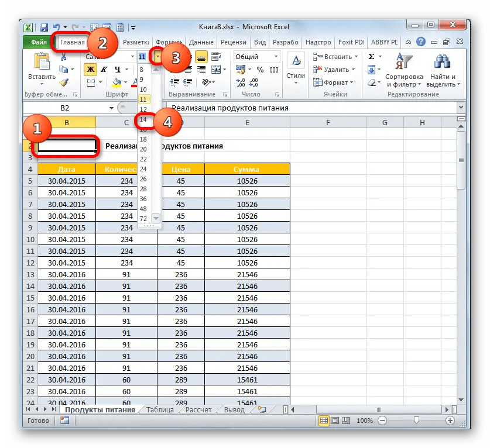Switch worksheet view to page layout mode

pos(334,420)
